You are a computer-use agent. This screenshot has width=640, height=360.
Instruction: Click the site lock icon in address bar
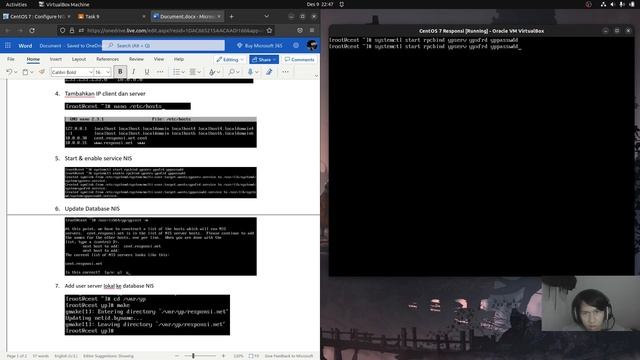tap(72, 30)
